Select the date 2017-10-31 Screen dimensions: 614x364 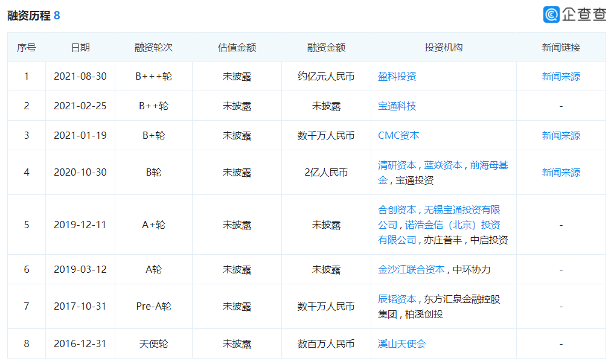[x=80, y=307]
